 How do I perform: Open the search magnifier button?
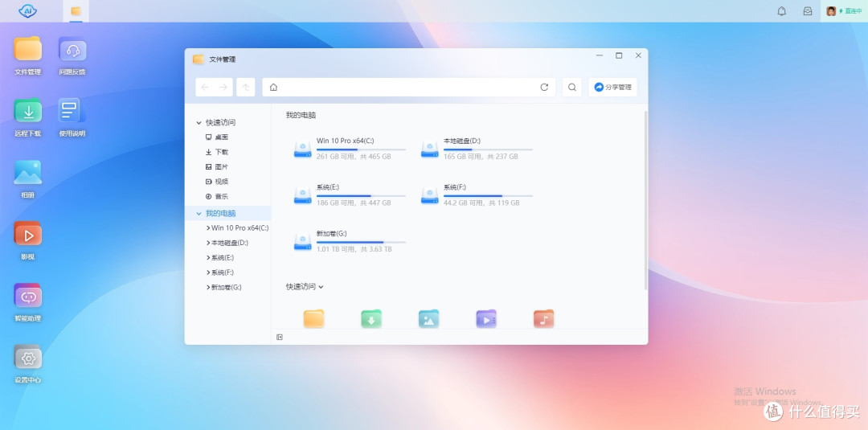[572, 87]
